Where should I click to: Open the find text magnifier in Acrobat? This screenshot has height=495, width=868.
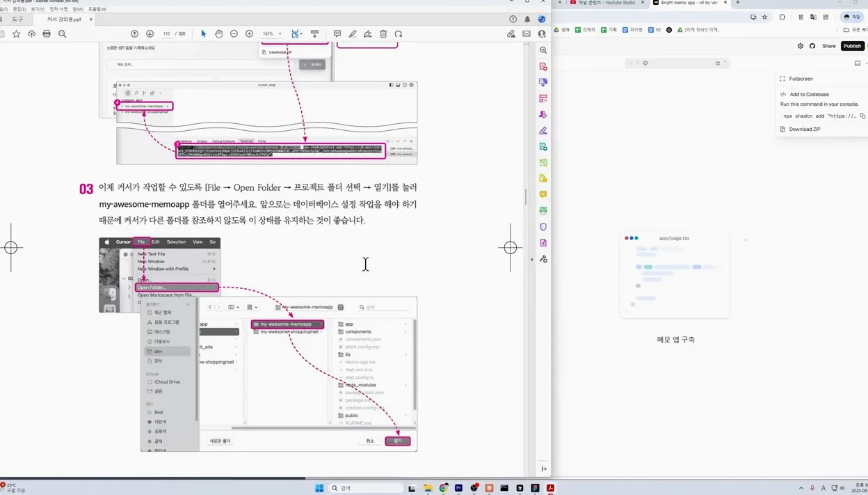coord(62,33)
